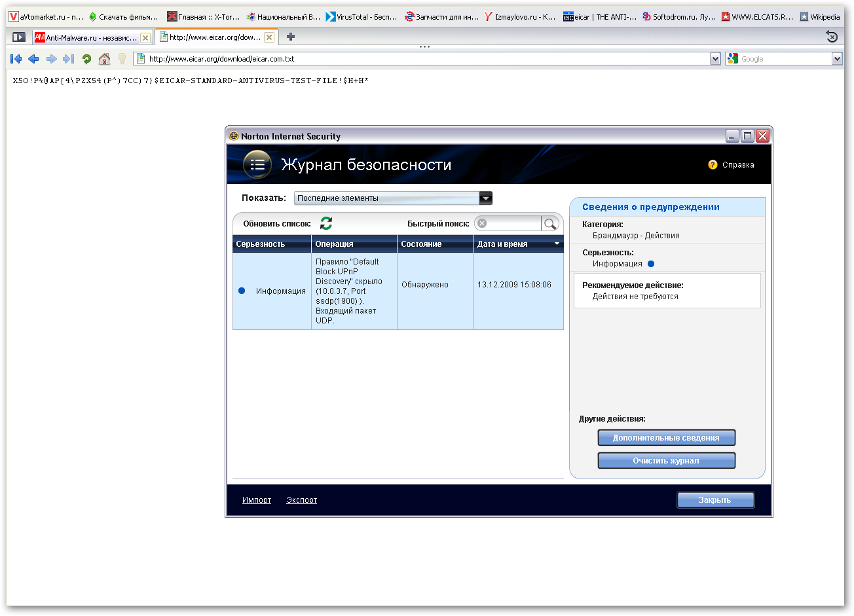Select the Информация cell in the log row
Viewport: 854px width, 616px height.
tap(272, 291)
